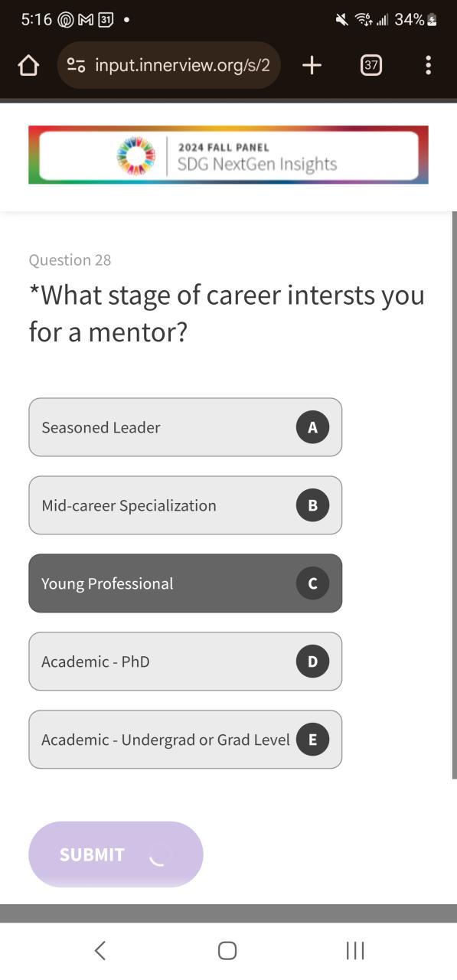The height and width of the screenshot is (980, 457).
Task: Open the tab switcher showing 37 tabs
Action: tap(371, 66)
